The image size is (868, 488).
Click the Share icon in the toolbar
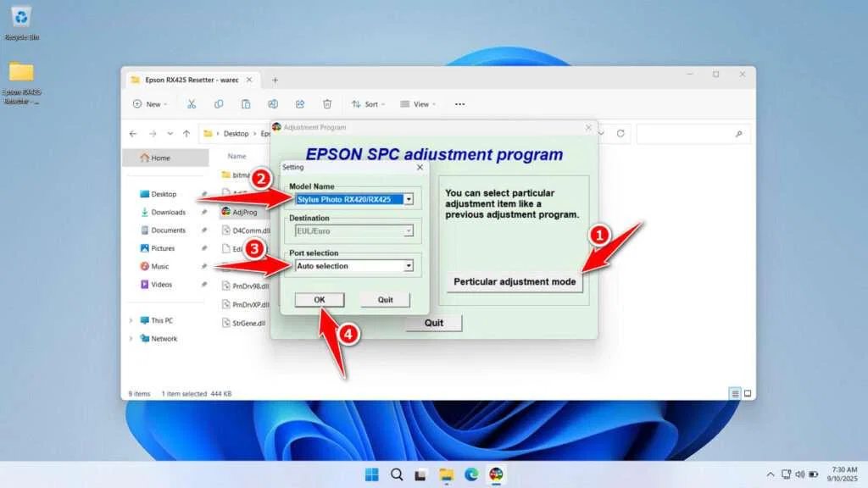pos(300,103)
